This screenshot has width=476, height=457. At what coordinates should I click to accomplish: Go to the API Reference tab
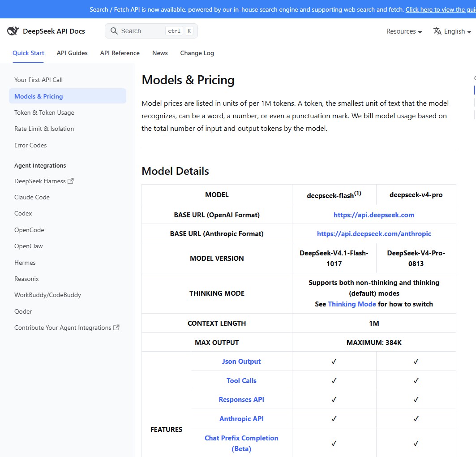click(120, 53)
